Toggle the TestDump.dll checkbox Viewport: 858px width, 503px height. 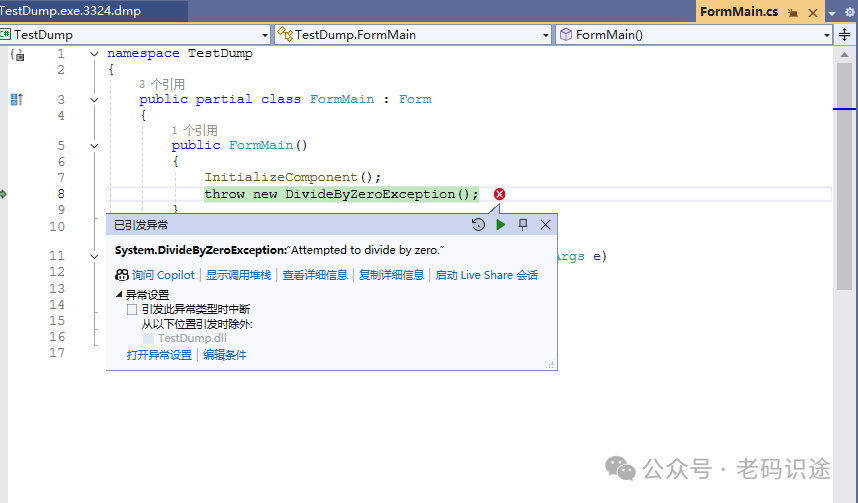coord(149,338)
